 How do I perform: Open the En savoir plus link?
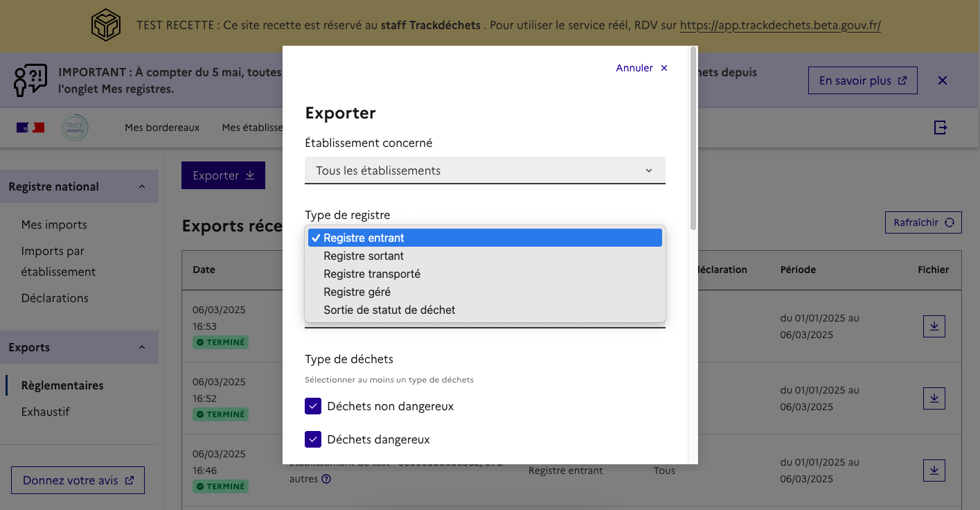862,80
